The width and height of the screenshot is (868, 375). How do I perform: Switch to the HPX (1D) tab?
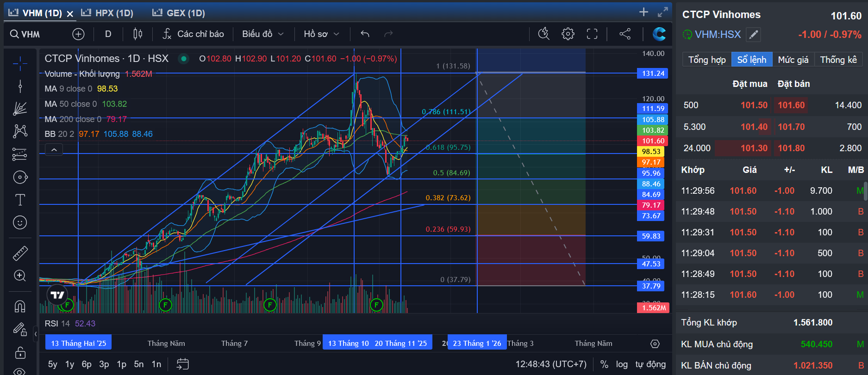[x=107, y=13]
